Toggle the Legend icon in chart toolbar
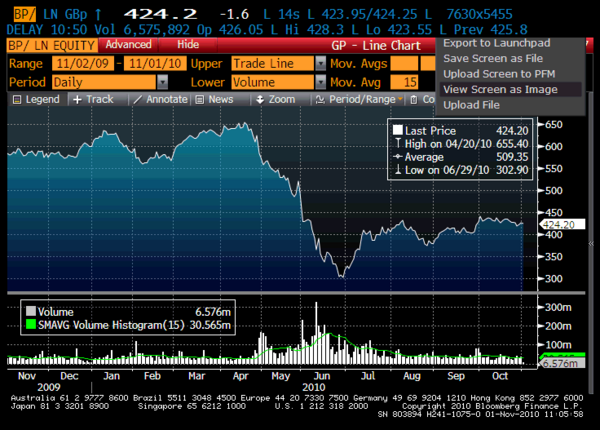The height and width of the screenshot is (430, 600). coord(17,100)
